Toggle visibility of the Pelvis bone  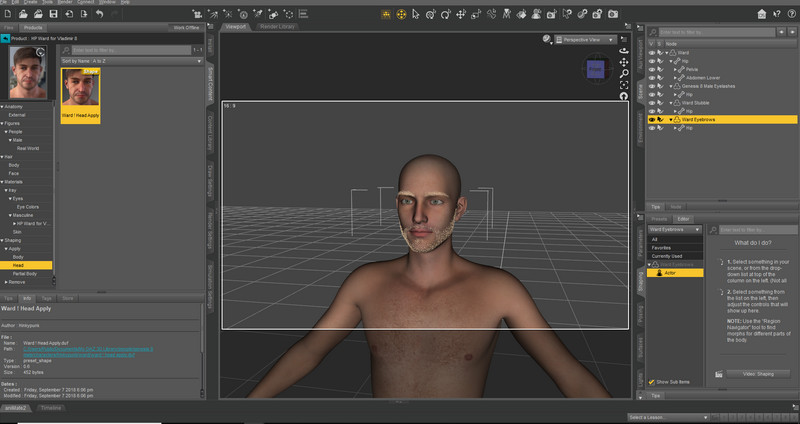(652, 69)
